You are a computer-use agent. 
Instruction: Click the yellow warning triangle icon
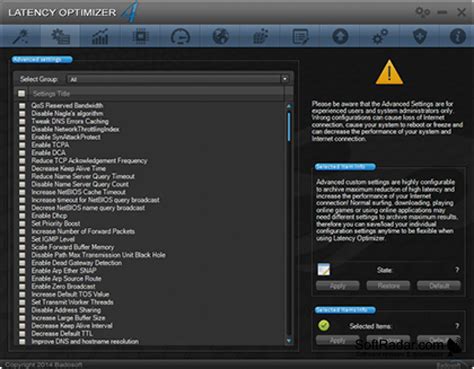coord(389,72)
